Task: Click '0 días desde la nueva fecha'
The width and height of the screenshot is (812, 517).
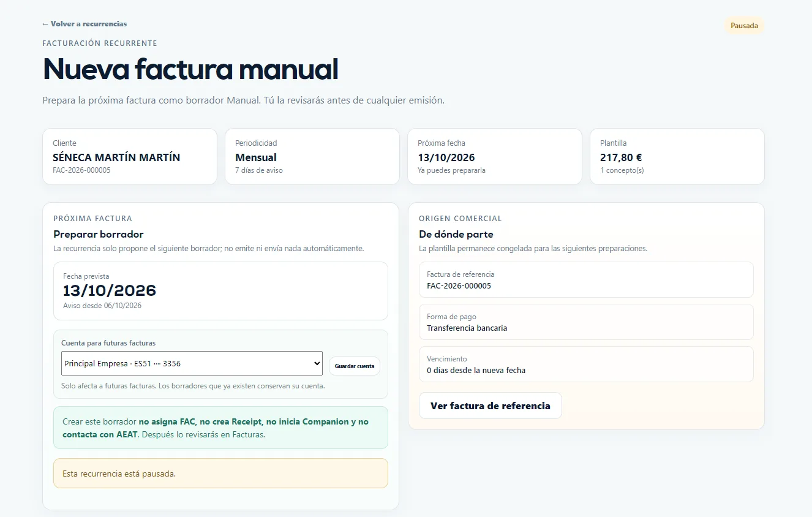Action: coord(476,371)
